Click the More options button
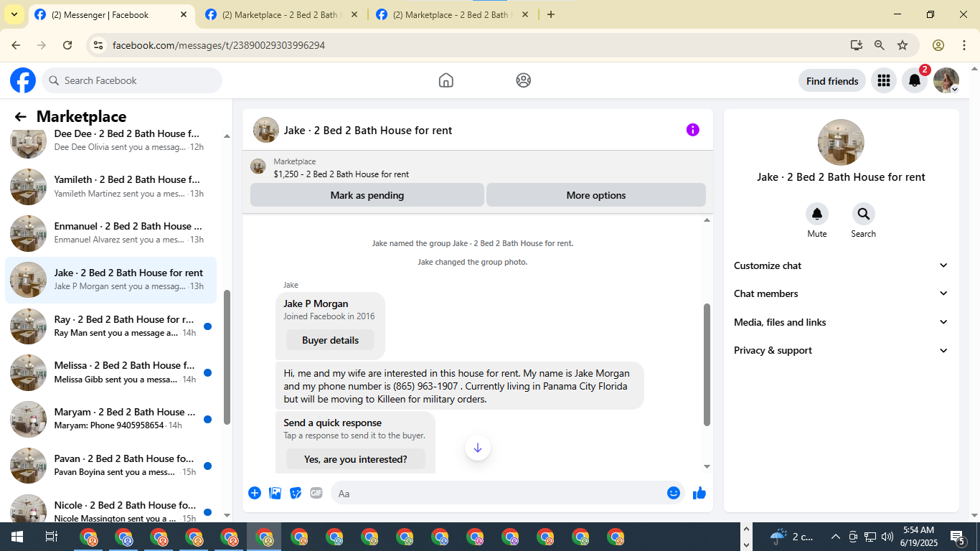 pyautogui.click(x=596, y=195)
